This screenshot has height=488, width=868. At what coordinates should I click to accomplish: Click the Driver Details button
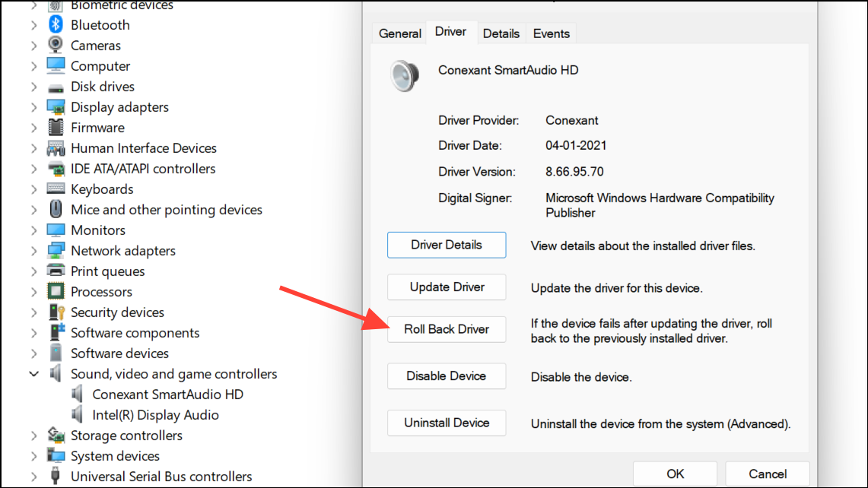point(447,245)
